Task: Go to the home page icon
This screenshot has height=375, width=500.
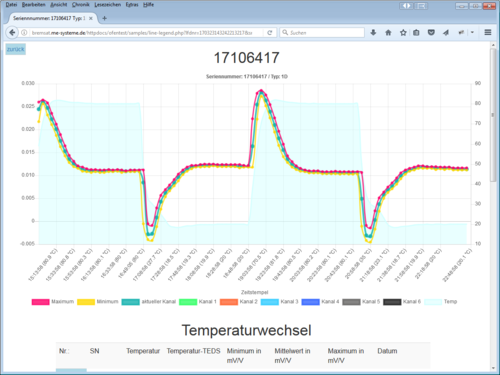Action: click(x=388, y=32)
